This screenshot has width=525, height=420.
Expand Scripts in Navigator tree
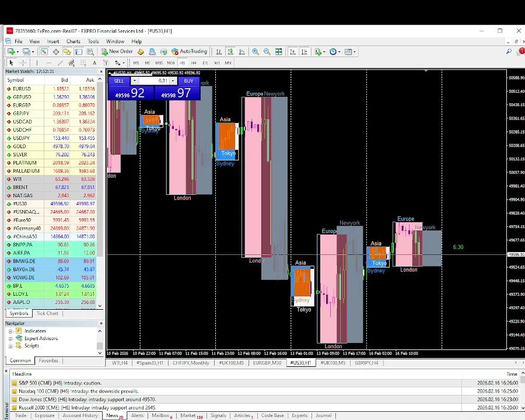[10, 346]
